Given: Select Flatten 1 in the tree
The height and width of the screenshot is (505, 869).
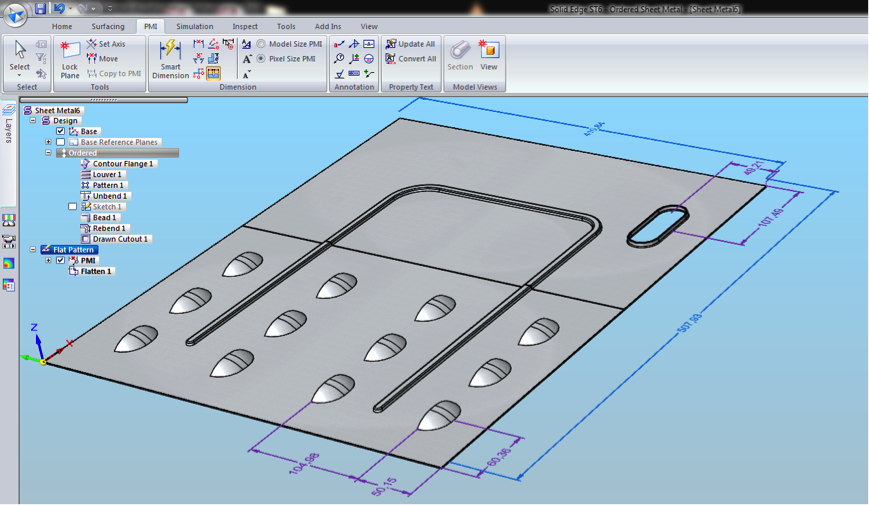Looking at the screenshot, I should (91, 271).
